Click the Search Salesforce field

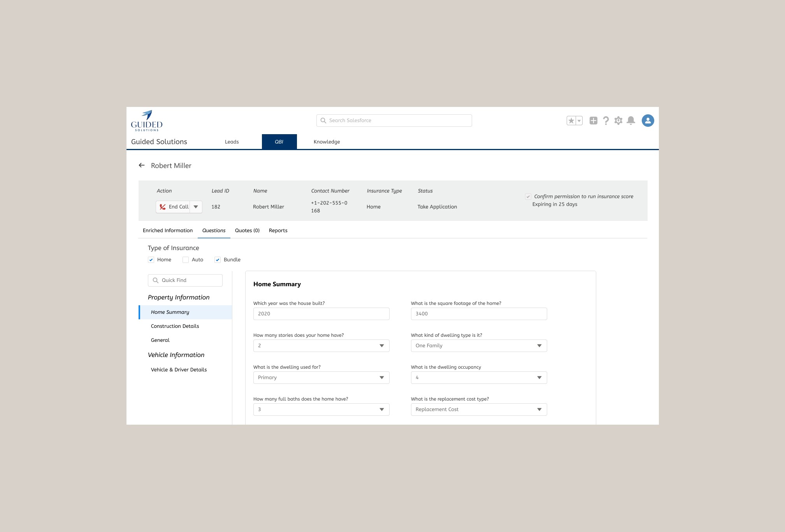coord(394,121)
